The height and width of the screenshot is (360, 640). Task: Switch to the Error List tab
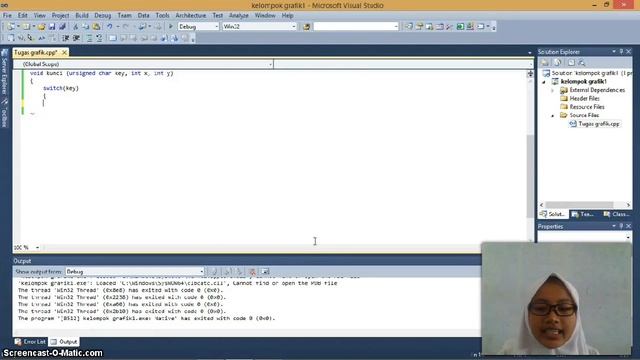pos(31,342)
